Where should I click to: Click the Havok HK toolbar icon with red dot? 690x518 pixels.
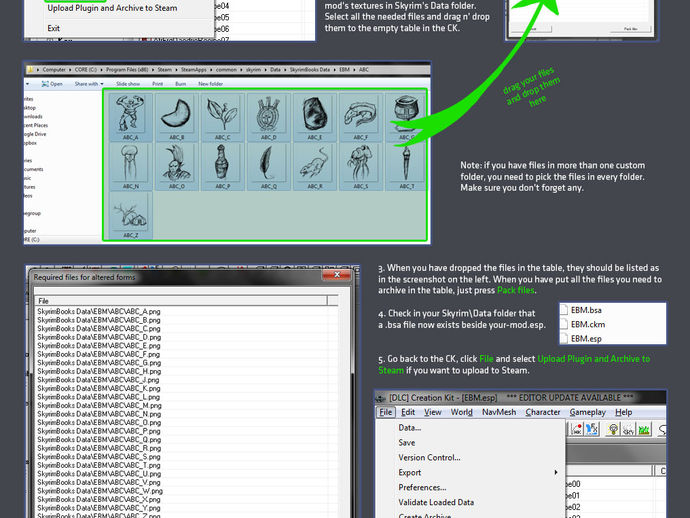(577, 429)
